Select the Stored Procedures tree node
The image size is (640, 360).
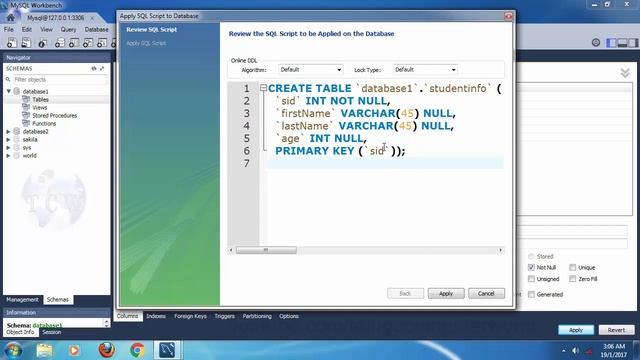click(55, 116)
